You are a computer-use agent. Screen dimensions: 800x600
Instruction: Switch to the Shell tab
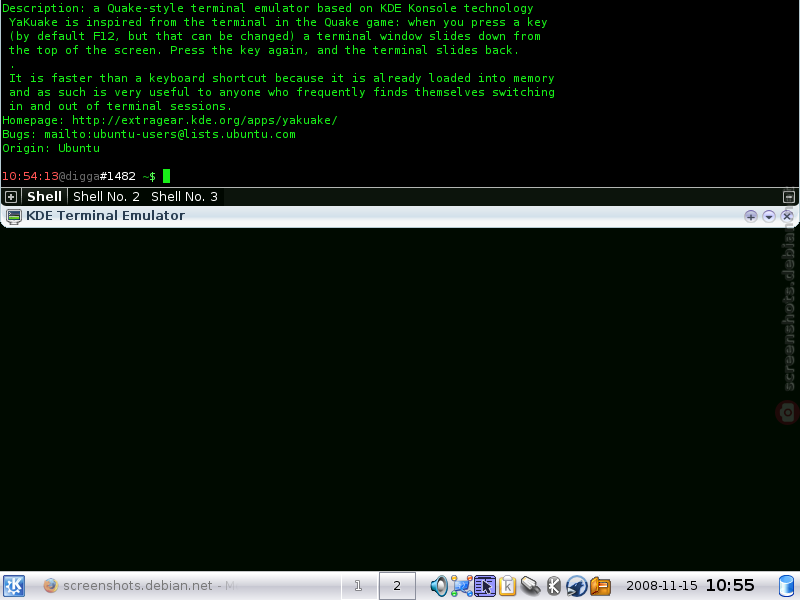pyautogui.click(x=44, y=196)
